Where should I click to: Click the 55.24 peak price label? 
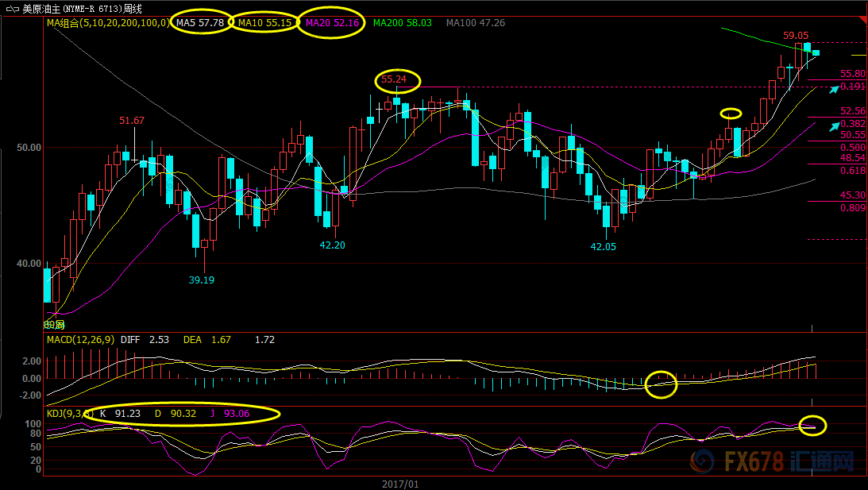(397, 79)
